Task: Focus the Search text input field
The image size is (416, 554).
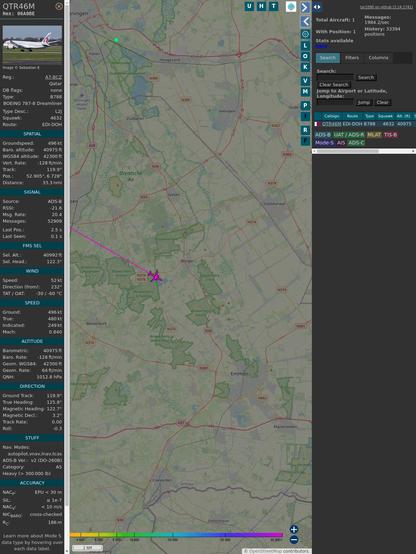Action: click(335, 77)
